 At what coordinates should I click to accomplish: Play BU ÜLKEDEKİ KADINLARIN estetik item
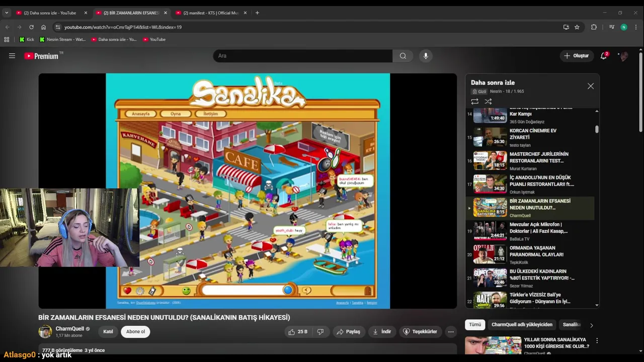point(531,278)
